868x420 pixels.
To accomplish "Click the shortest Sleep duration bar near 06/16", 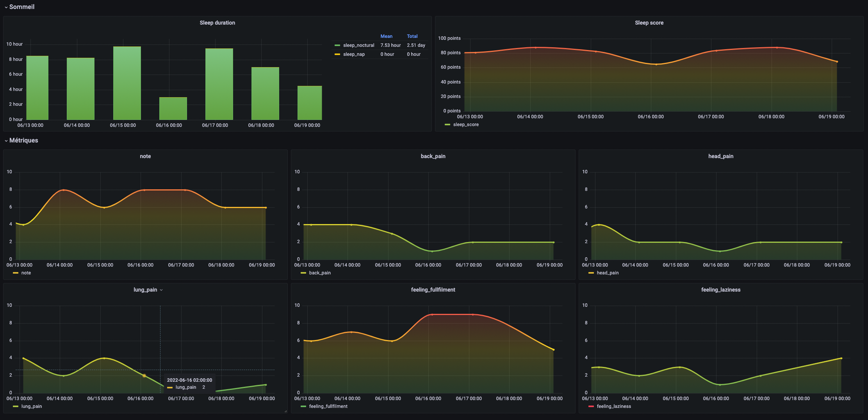I will (173, 109).
